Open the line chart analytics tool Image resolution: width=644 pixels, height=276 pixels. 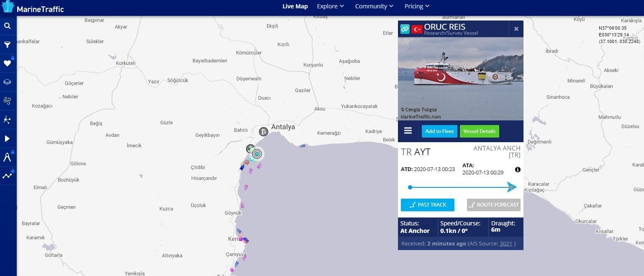pyautogui.click(x=7, y=176)
